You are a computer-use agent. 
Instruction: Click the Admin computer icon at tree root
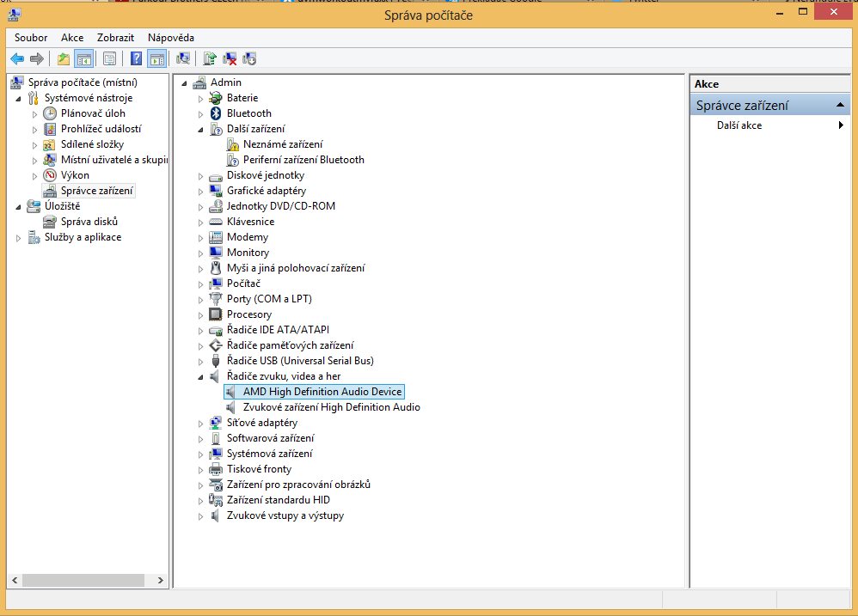(199, 82)
